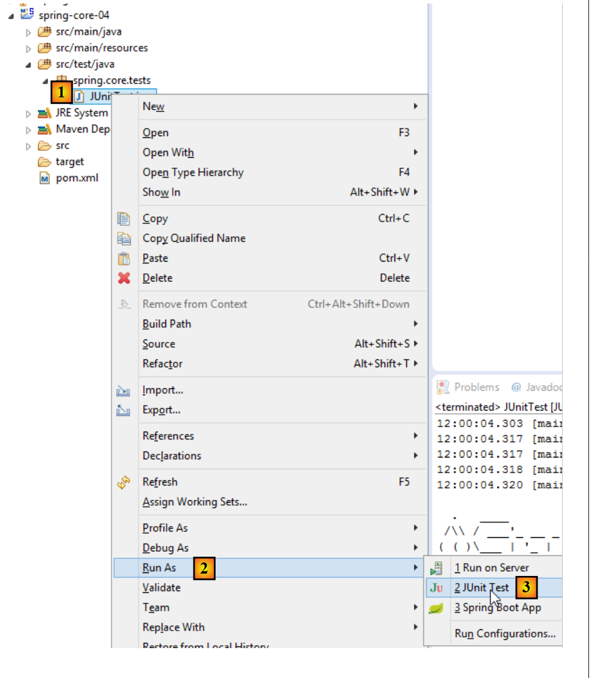Screen dimensions: 616x678
Task: Click the Run on Server icon
Action: click(436, 568)
